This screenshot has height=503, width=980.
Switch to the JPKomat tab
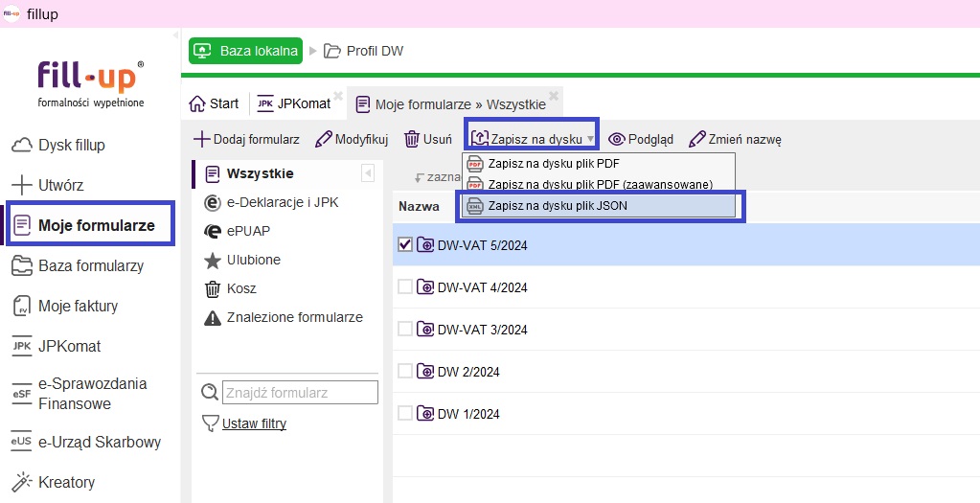[x=294, y=103]
